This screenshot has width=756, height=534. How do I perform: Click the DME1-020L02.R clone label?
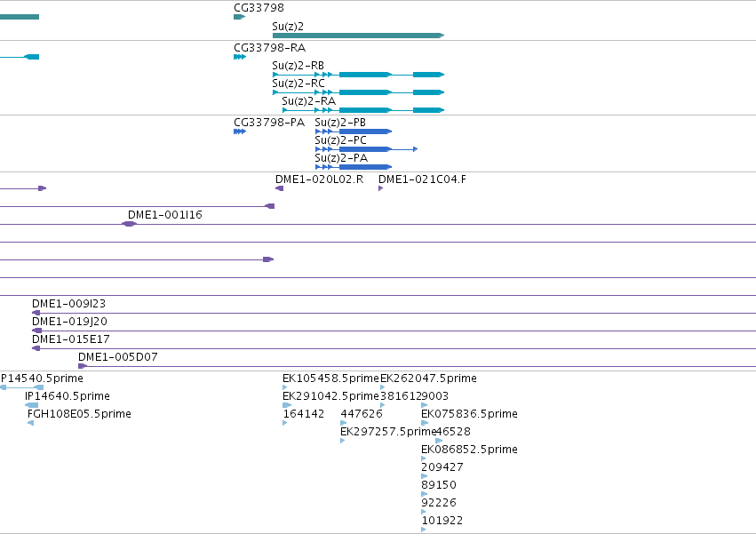(x=319, y=179)
